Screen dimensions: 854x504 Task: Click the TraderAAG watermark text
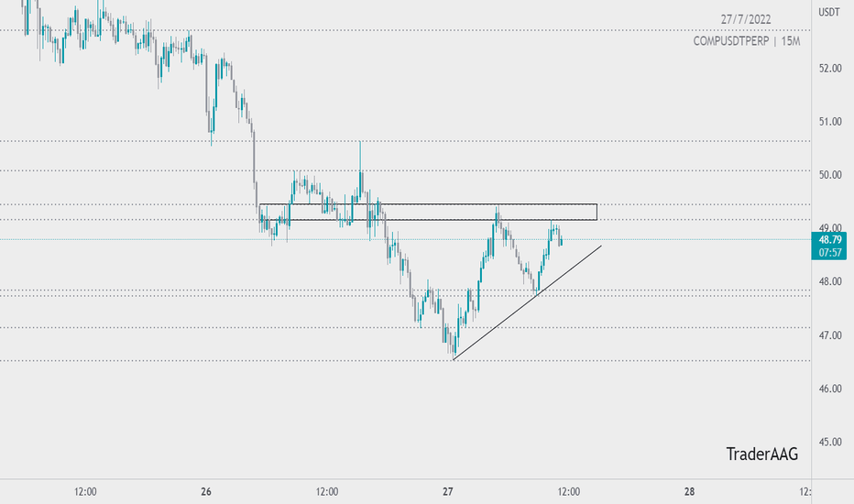click(762, 454)
